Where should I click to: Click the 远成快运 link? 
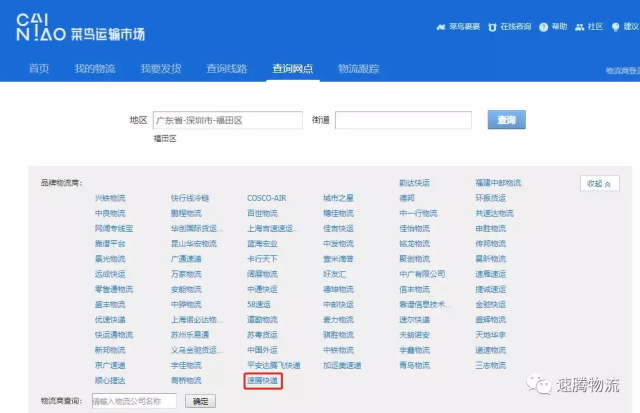click(110, 274)
